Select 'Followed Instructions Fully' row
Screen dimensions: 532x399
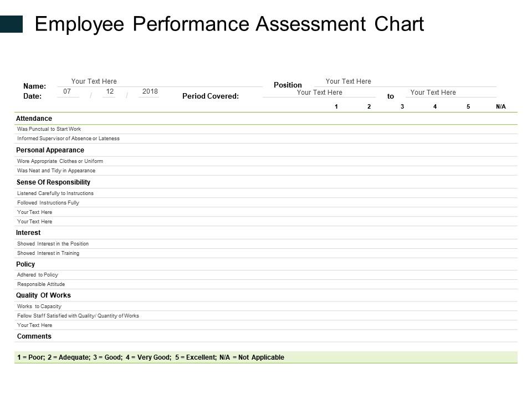(x=266, y=203)
